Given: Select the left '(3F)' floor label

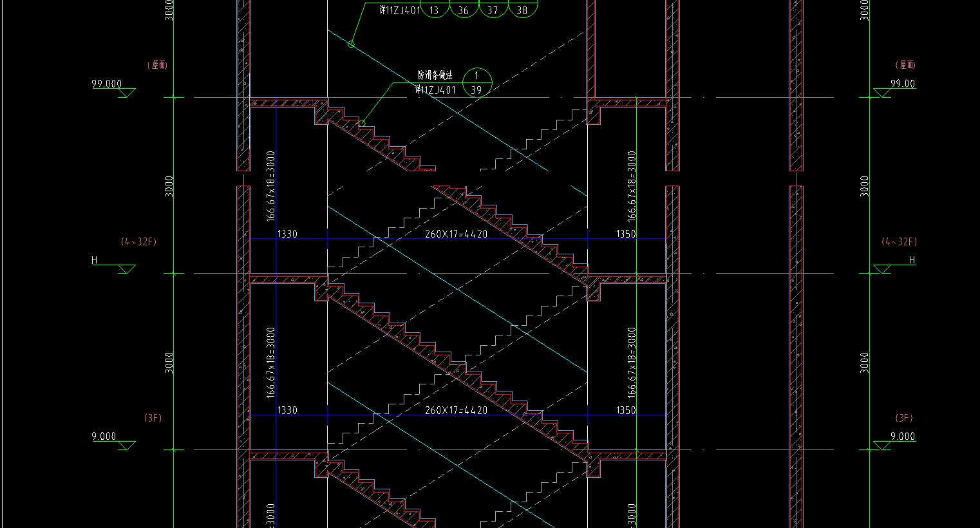Looking at the screenshot, I should [x=153, y=418].
